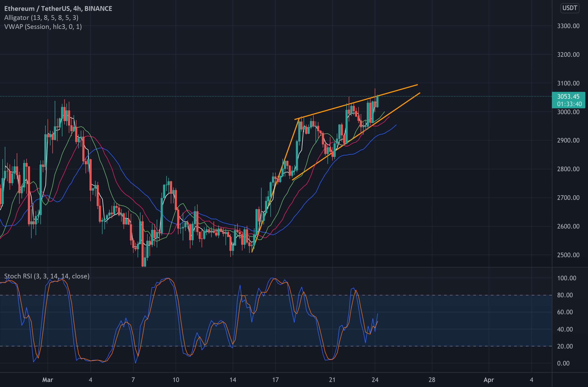Click the 2900.00 price axis label
The image size is (588, 387).
(568, 140)
